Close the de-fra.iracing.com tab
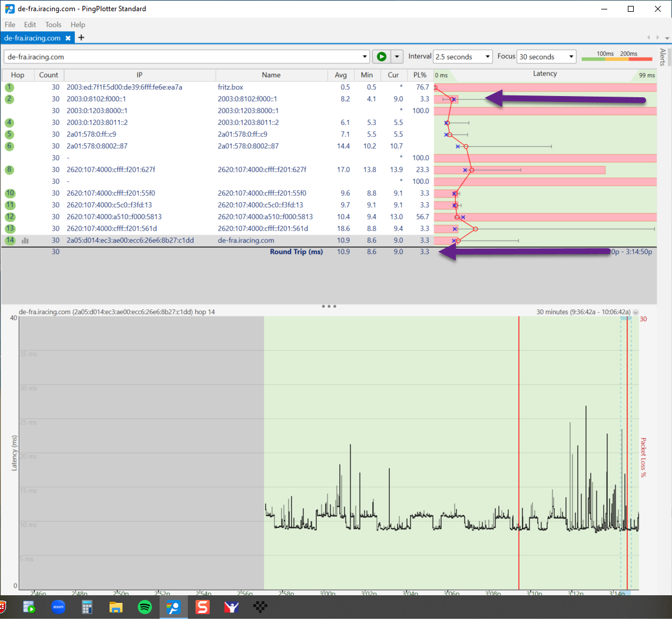672x620 pixels. 68,38
